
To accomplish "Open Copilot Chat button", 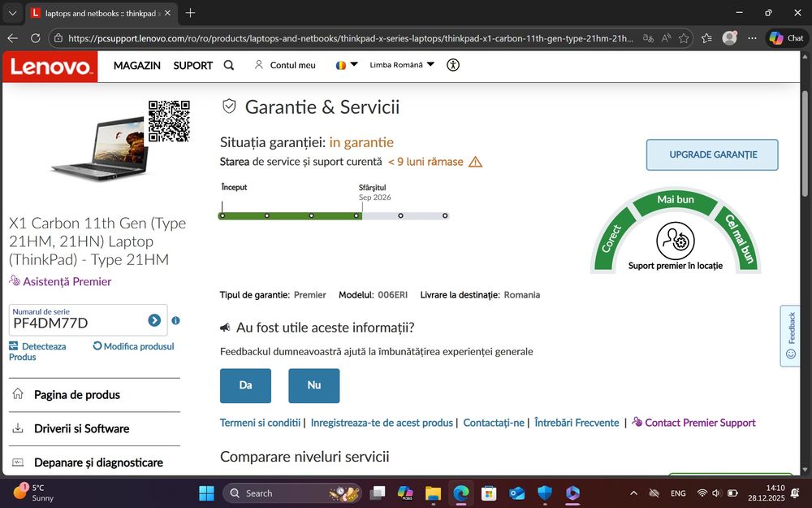I will (787, 38).
